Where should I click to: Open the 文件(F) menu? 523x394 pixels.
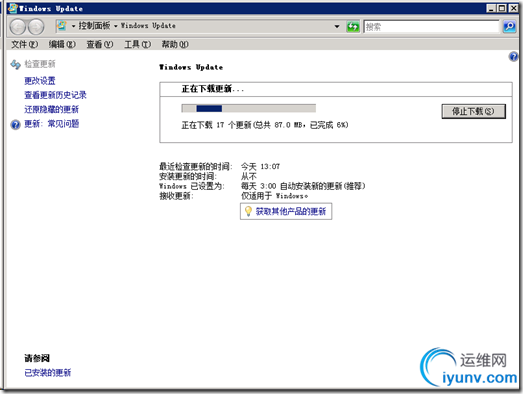(x=24, y=44)
